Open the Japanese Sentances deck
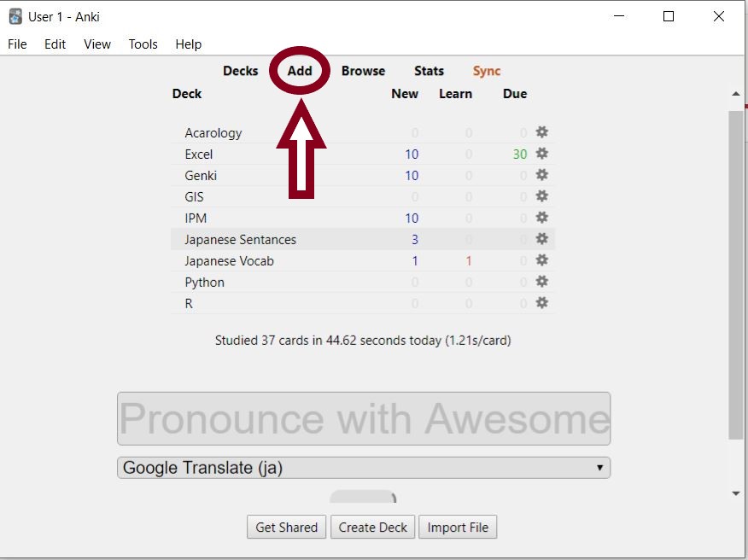 click(241, 240)
